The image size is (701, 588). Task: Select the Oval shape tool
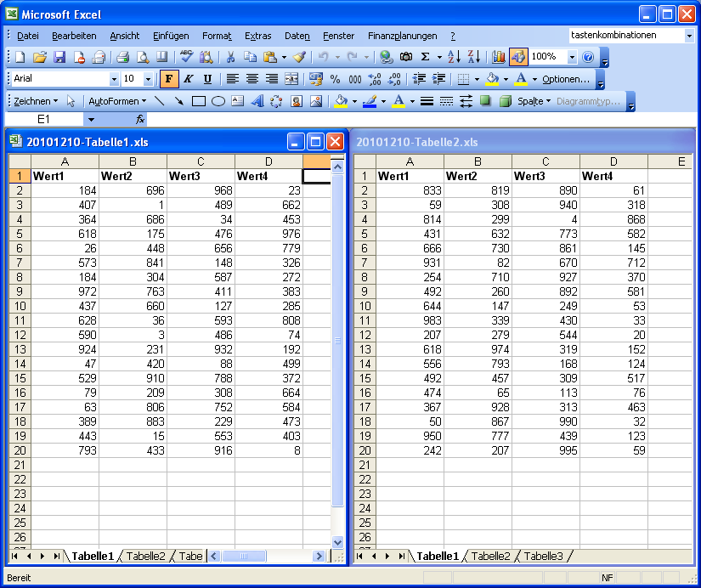pyautogui.click(x=218, y=101)
